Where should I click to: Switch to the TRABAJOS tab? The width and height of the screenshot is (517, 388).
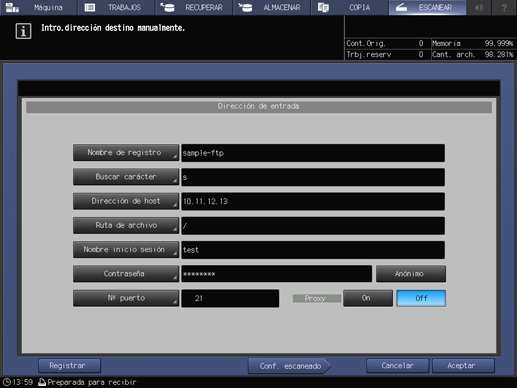coord(116,7)
